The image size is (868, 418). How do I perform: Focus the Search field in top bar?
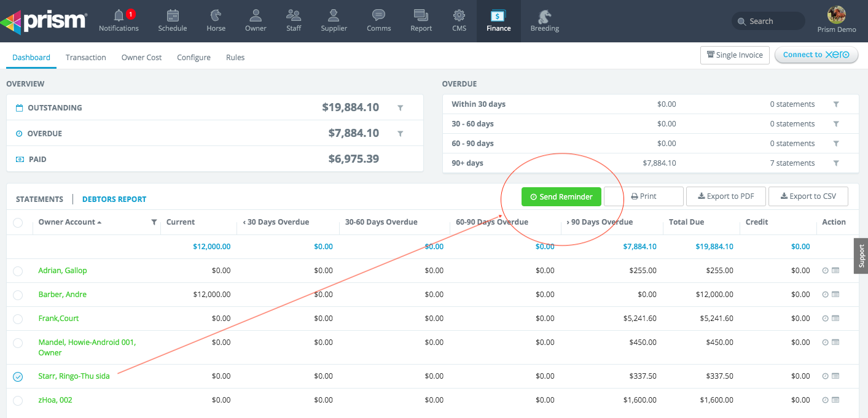[768, 21]
